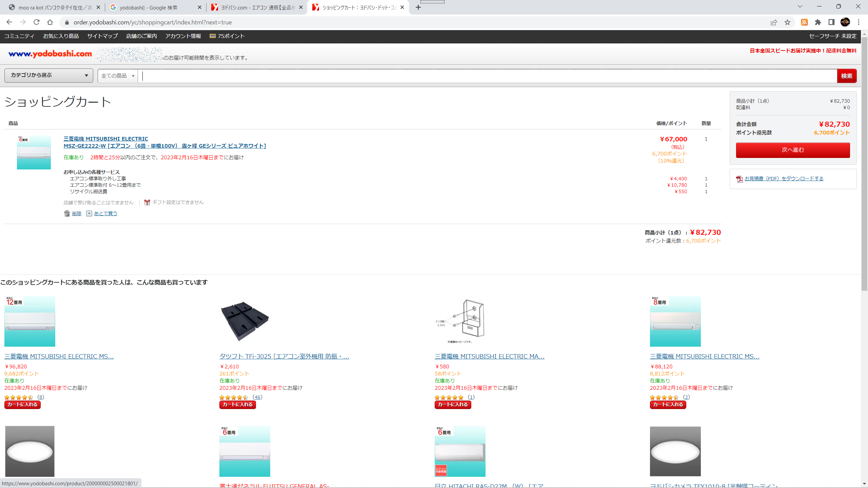Click the cart item air conditioner thumbnail
The height and width of the screenshot is (488, 868).
[x=34, y=152]
